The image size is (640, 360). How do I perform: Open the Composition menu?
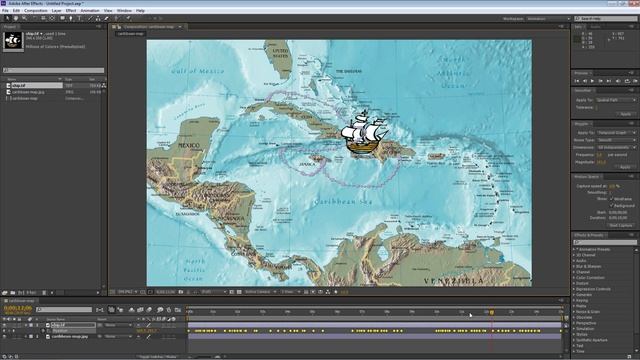pos(36,11)
